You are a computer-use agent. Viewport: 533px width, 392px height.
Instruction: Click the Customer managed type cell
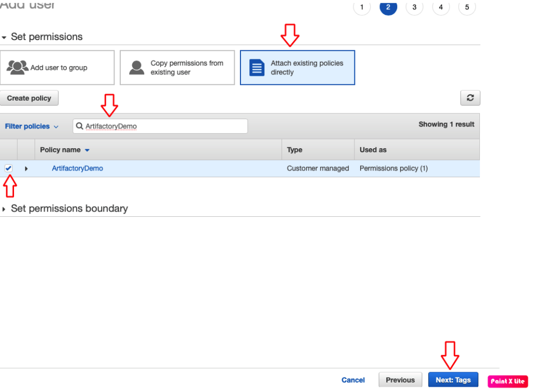(x=318, y=168)
